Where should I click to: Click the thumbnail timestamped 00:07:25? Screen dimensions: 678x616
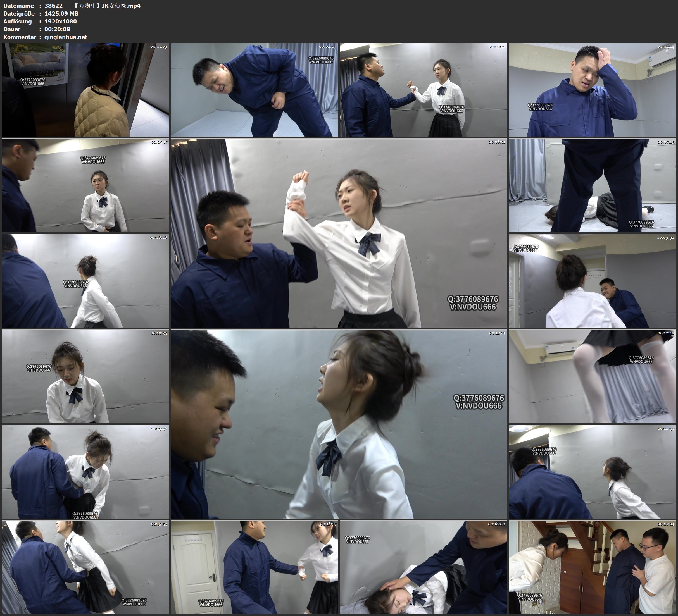point(592,185)
